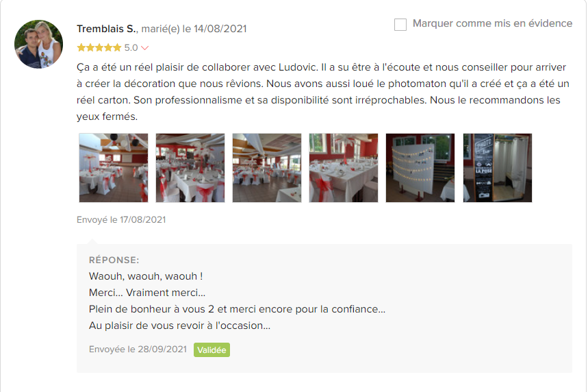The height and width of the screenshot is (392, 588).
Task: Open the reviewer's profile photo
Action: point(38,44)
